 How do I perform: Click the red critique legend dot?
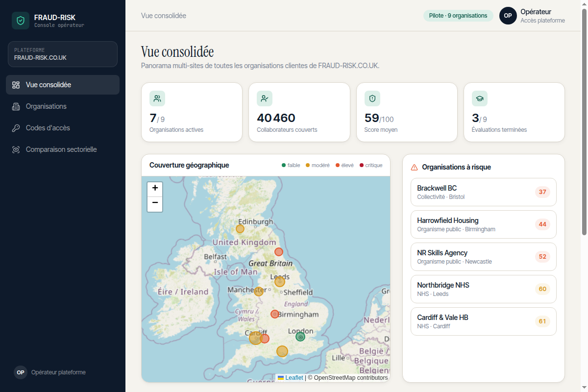click(362, 165)
